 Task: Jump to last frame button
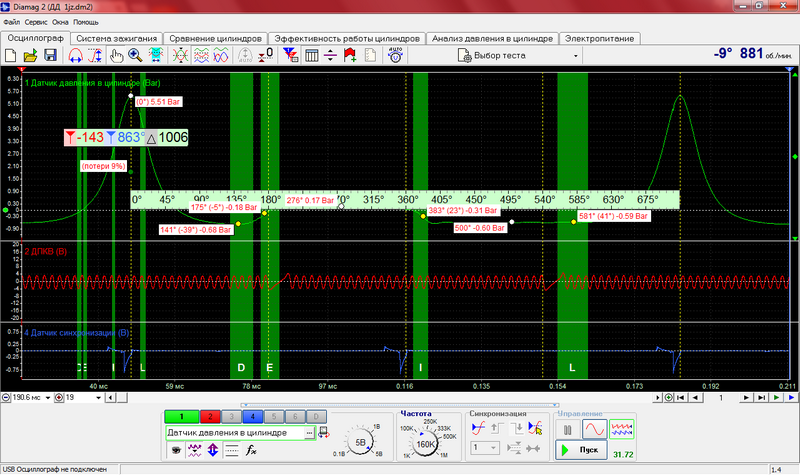coord(761,397)
